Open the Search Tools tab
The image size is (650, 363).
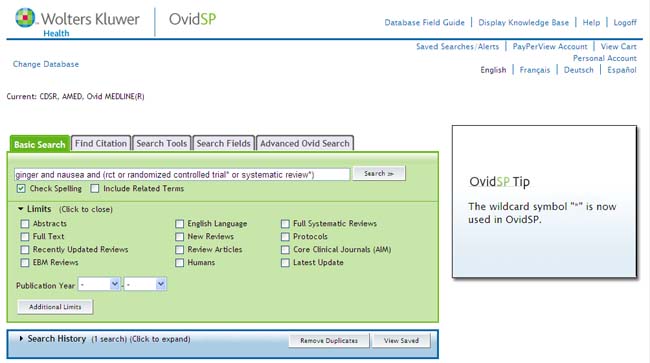click(162, 143)
